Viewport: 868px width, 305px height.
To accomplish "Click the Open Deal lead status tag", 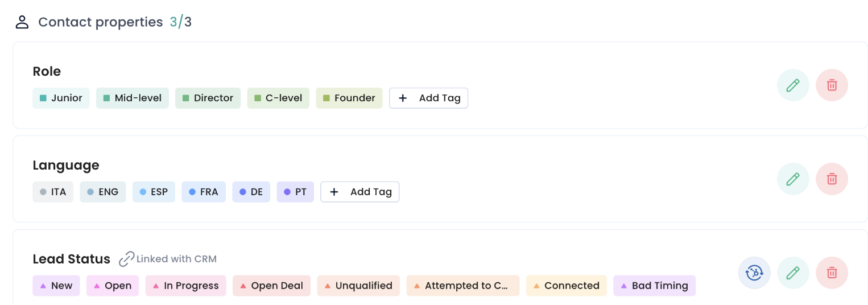I will coord(271,286).
